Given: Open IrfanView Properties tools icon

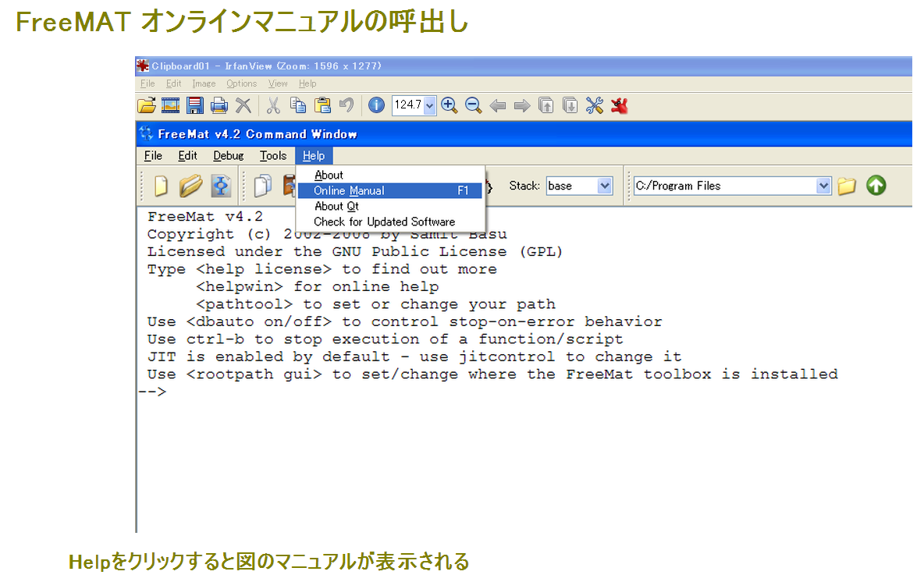Looking at the screenshot, I should point(595,105).
